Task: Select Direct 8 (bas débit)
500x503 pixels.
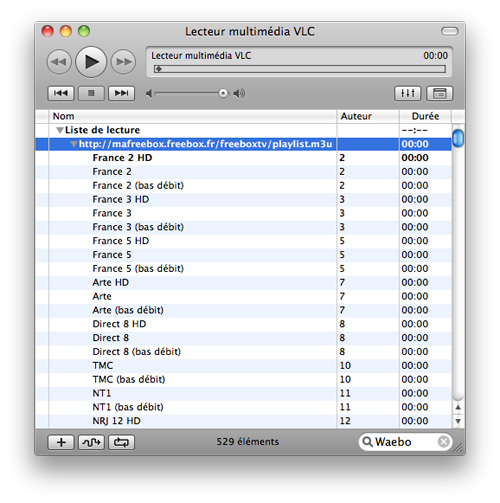Action: point(243,352)
